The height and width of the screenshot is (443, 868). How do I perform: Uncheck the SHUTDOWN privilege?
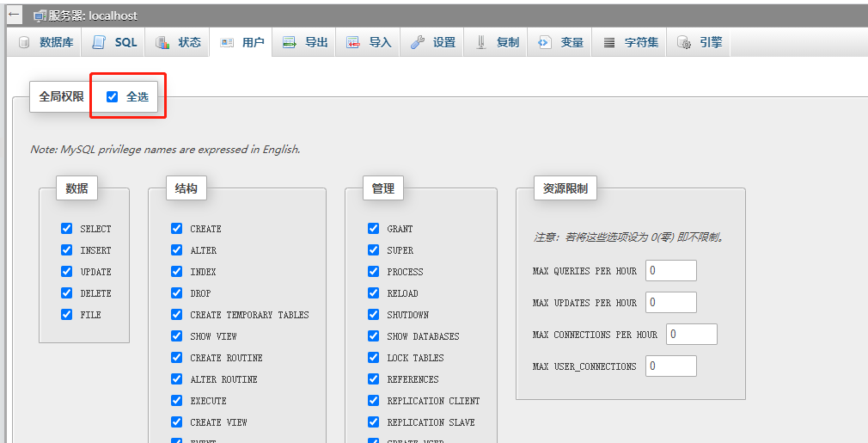coord(374,315)
